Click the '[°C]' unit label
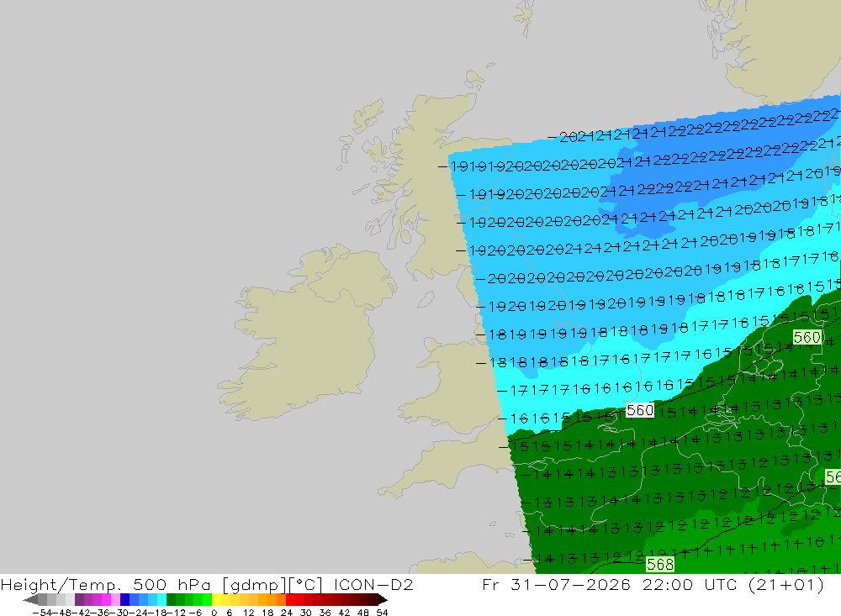The width and height of the screenshot is (841, 616). [306, 584]
